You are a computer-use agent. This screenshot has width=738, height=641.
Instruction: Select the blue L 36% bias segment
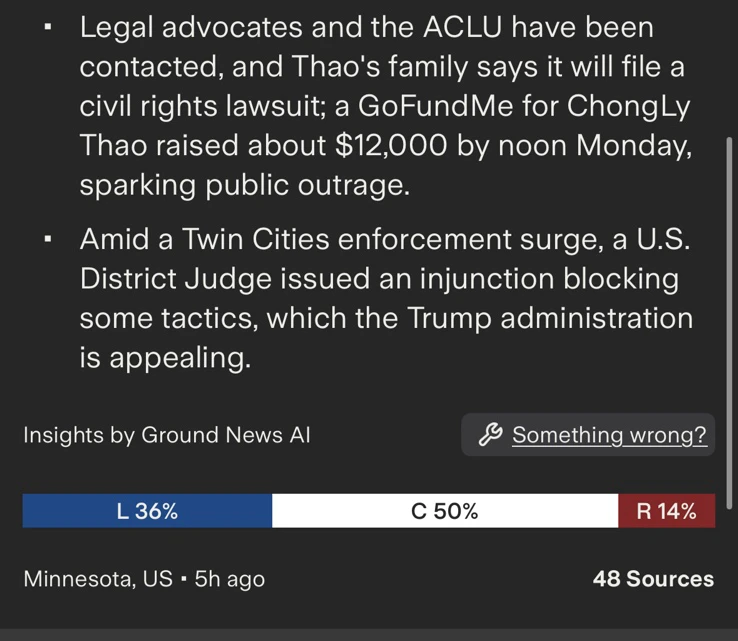[x=147, y=511]
